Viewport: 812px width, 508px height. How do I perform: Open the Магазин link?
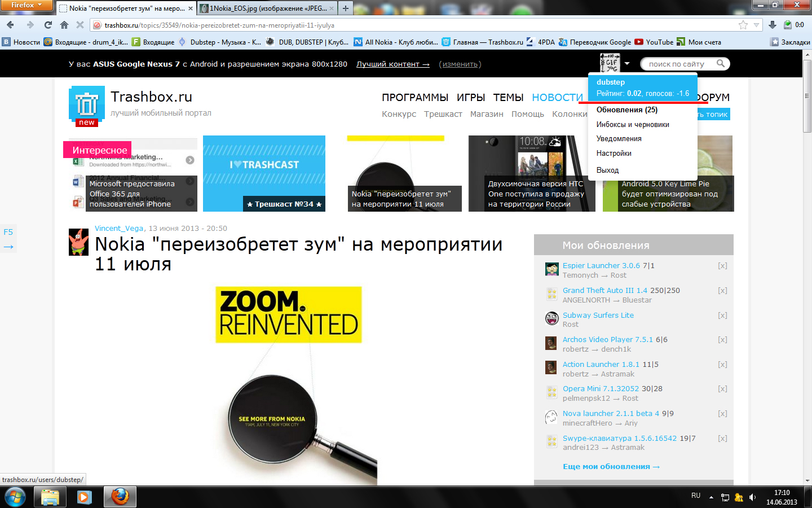tap(487, 113)
